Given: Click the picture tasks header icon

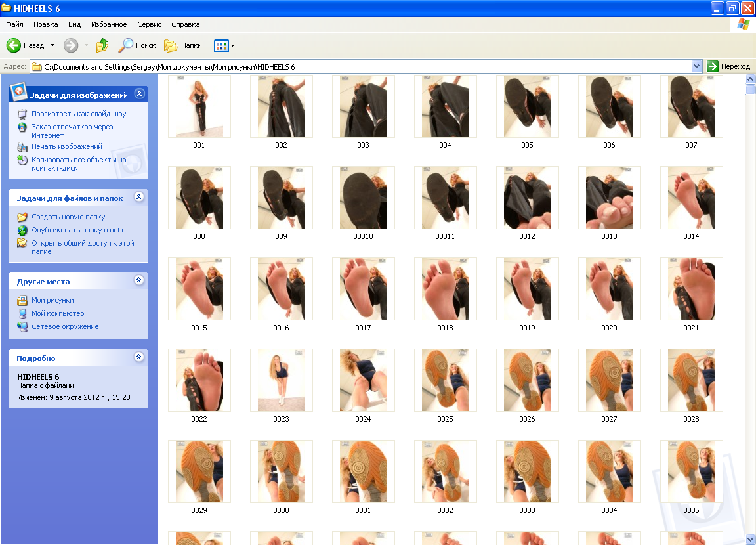Looking at the screenshot, I should (18, 92).
